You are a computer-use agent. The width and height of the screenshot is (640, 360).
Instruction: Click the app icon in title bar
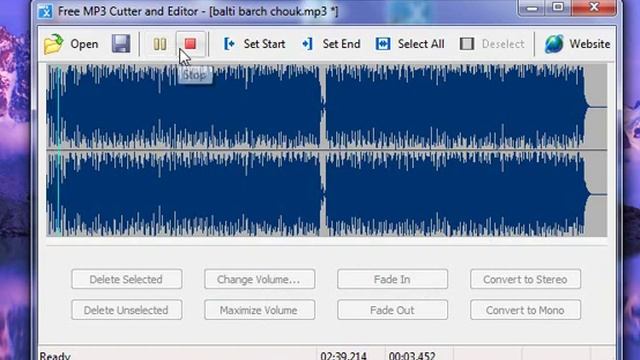[45, 11]
